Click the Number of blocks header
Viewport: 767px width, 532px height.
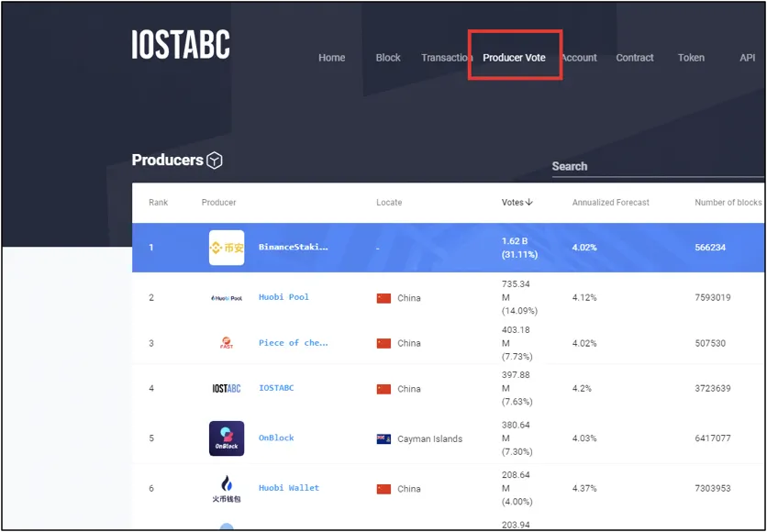(728, 203)
